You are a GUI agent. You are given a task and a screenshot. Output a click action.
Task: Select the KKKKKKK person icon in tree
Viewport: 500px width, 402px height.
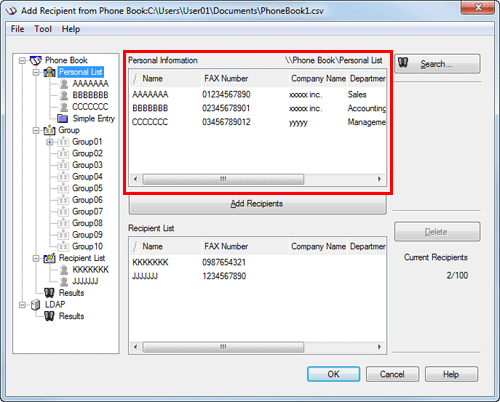[64, 270]
